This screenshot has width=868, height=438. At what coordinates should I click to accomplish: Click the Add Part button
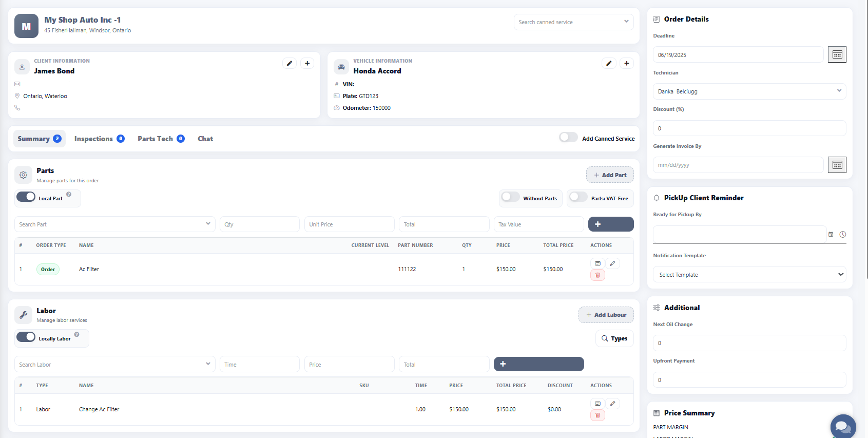(x=610, y=175)
